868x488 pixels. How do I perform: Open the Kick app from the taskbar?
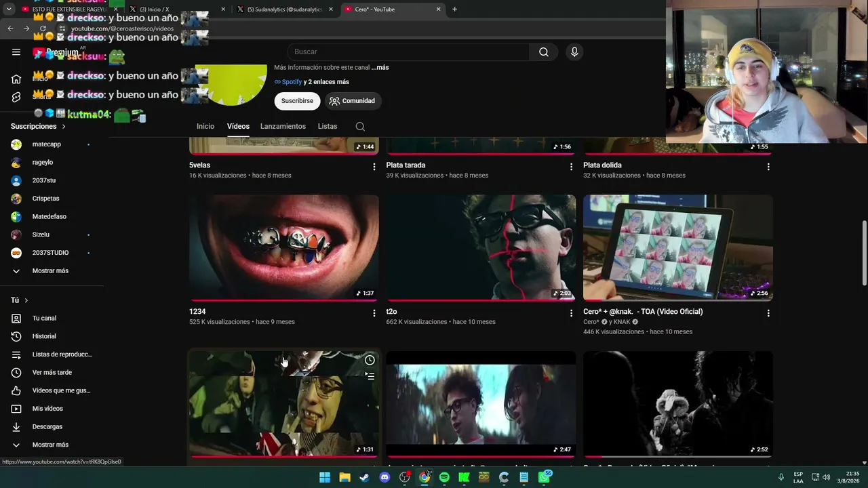[x=464, y=477]
